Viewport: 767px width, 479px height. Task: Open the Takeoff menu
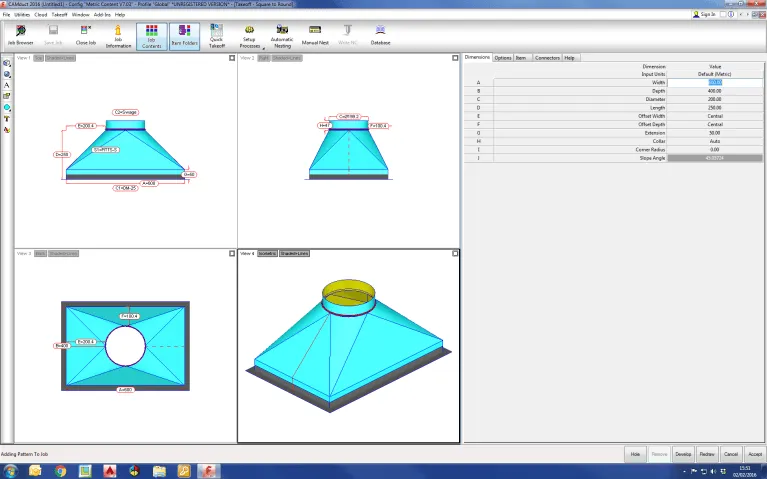(59, 15)
